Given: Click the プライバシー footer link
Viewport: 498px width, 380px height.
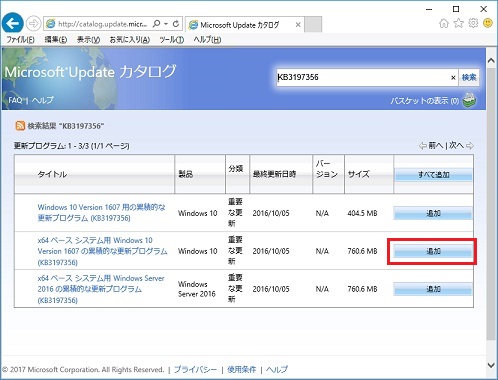Looking at the screenshot, I should coord(195,369).
